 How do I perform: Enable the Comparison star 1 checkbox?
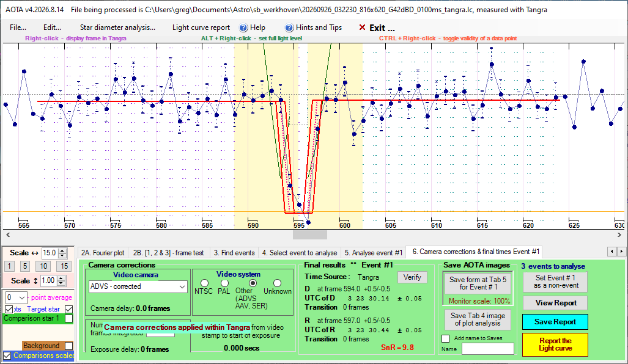tap(69, 319)
